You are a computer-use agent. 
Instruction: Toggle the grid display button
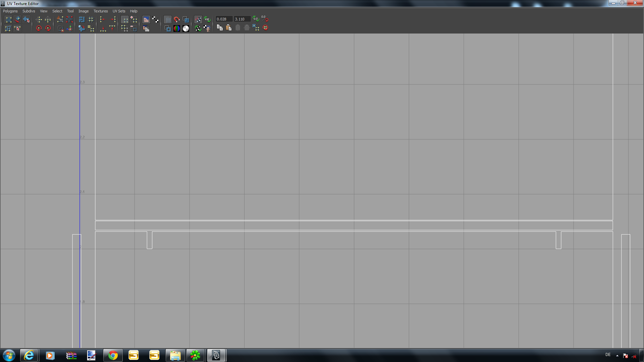(x=168, y=19)
